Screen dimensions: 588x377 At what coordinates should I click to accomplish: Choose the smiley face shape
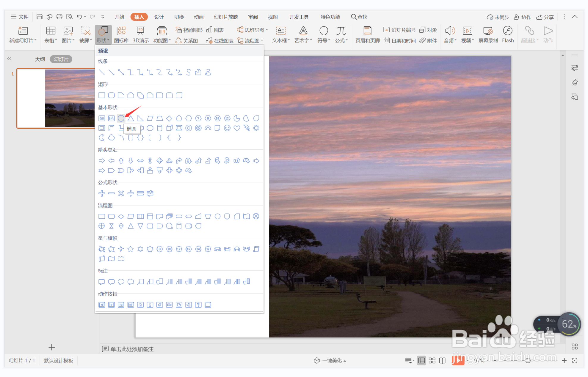coord(227,128)
